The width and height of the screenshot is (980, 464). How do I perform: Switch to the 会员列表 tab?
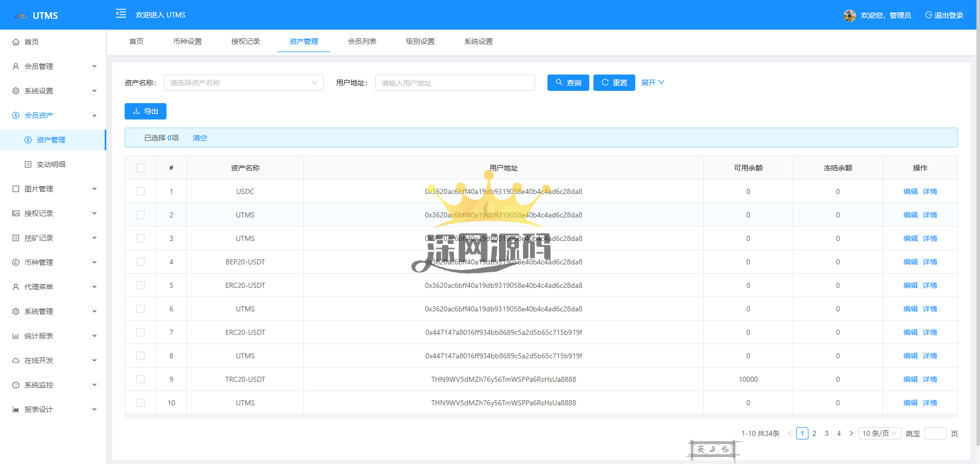tap(362, 41)
